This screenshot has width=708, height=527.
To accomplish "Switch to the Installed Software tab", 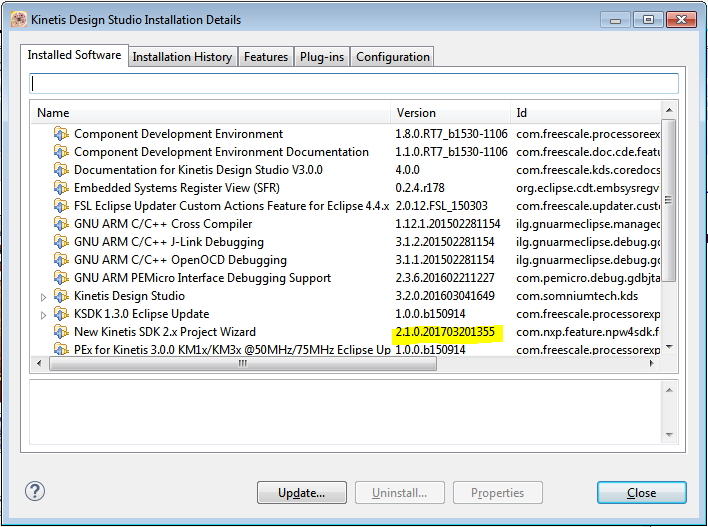I will point(74,55).
